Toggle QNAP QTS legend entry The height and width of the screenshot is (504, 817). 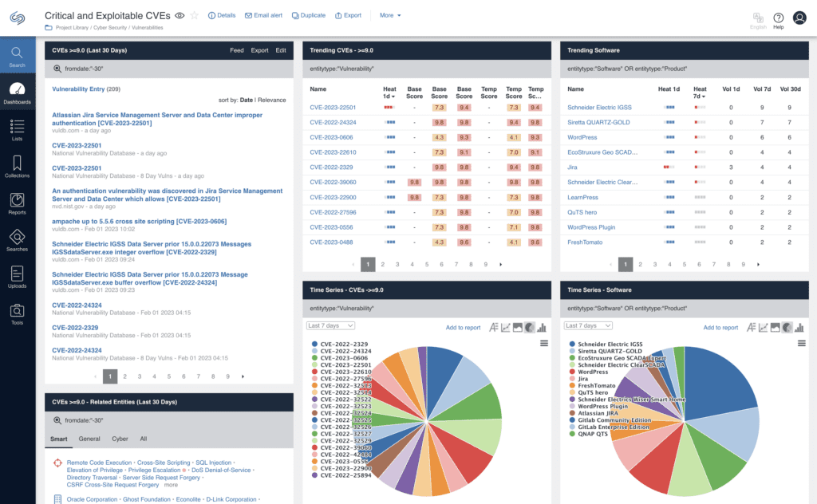pos(589,434)
